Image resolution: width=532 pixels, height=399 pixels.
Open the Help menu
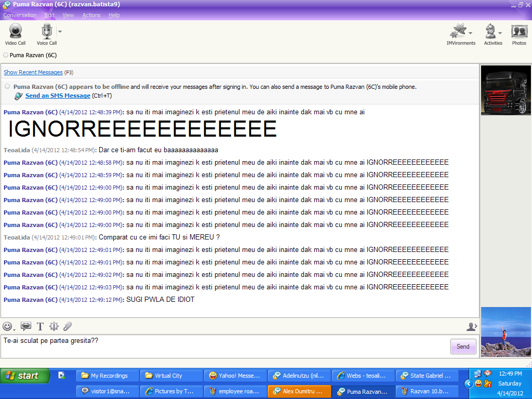[114, 15]
